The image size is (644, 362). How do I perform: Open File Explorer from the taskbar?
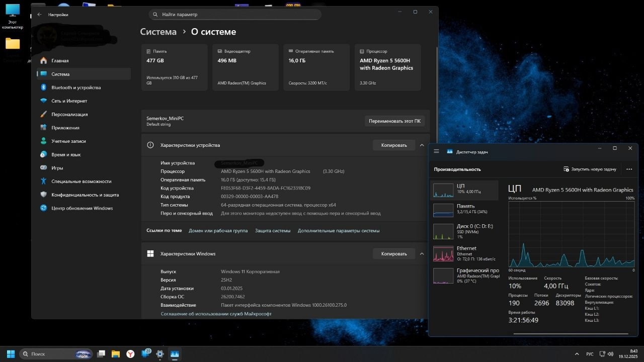point(115,354)
